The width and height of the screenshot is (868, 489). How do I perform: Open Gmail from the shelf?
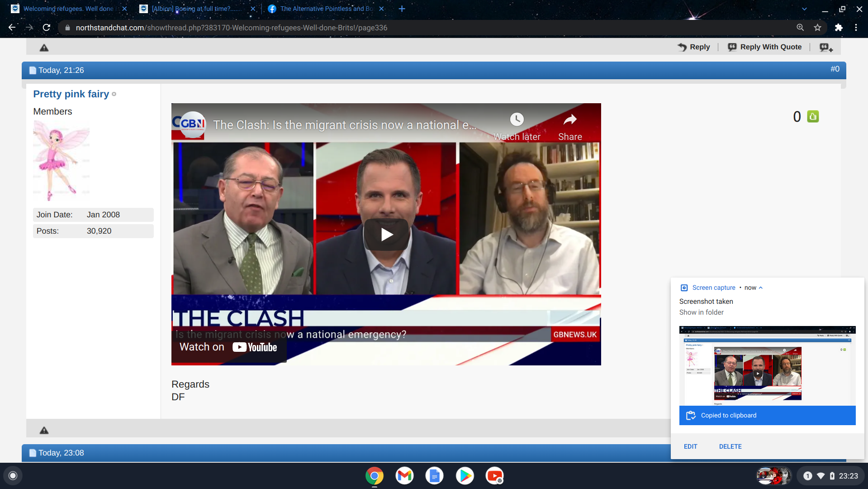point(404,476)
